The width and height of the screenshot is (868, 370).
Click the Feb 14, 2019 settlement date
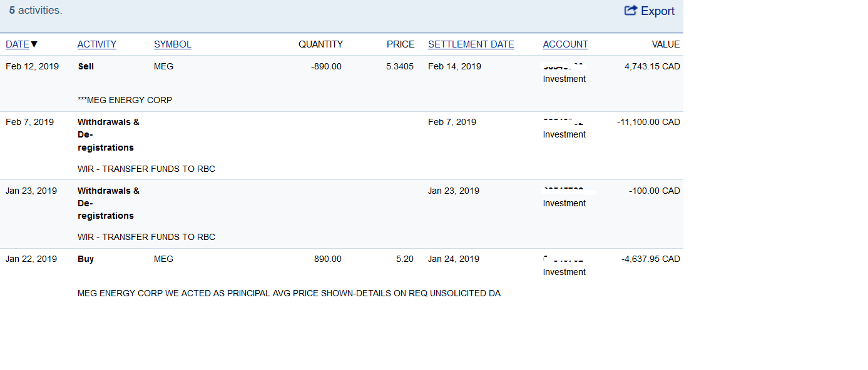tap(454, 66)
